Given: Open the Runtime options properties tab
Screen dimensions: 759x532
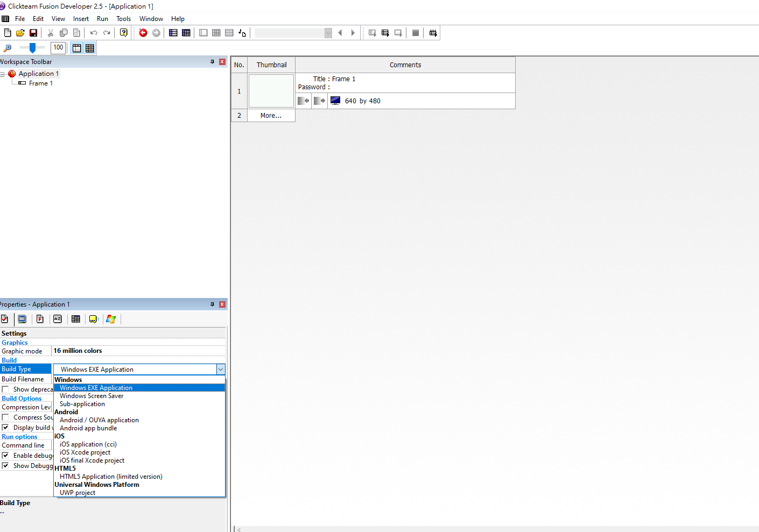Looking at the screenshot, I should 40,319.
